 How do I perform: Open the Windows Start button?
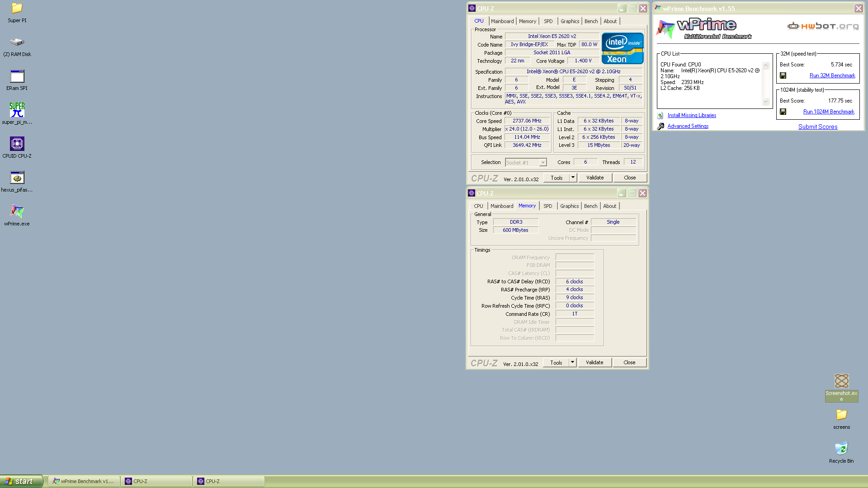click(x=21, y=481)
